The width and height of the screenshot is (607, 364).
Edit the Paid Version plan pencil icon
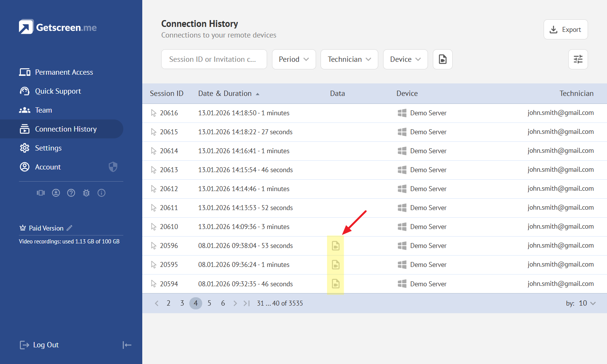pos(69,228)
